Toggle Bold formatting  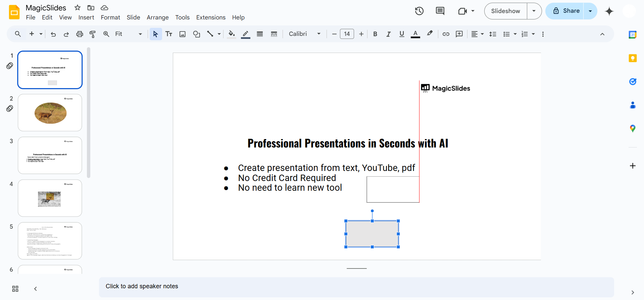[x=375, y=34]
